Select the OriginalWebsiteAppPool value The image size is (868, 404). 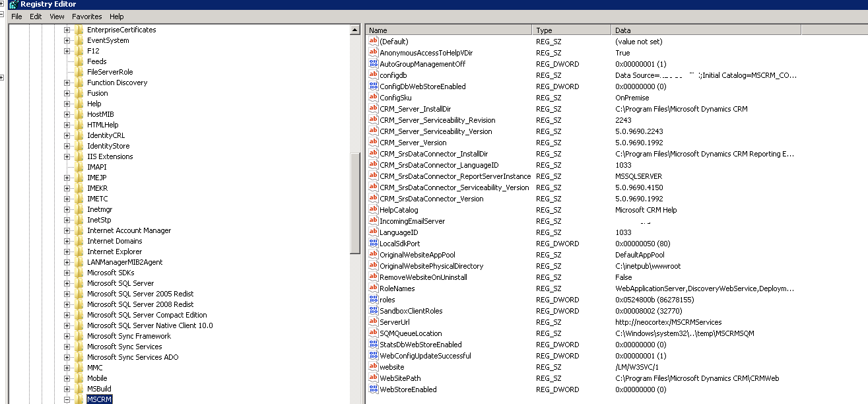click(x=417, y=255)
